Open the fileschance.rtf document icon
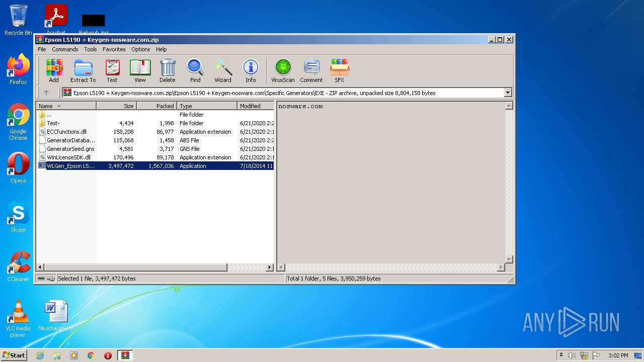Viewport: 644px width, 362px height. tap(56, 316)
